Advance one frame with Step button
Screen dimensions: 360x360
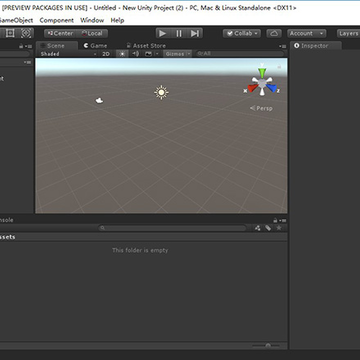(195, 33)
